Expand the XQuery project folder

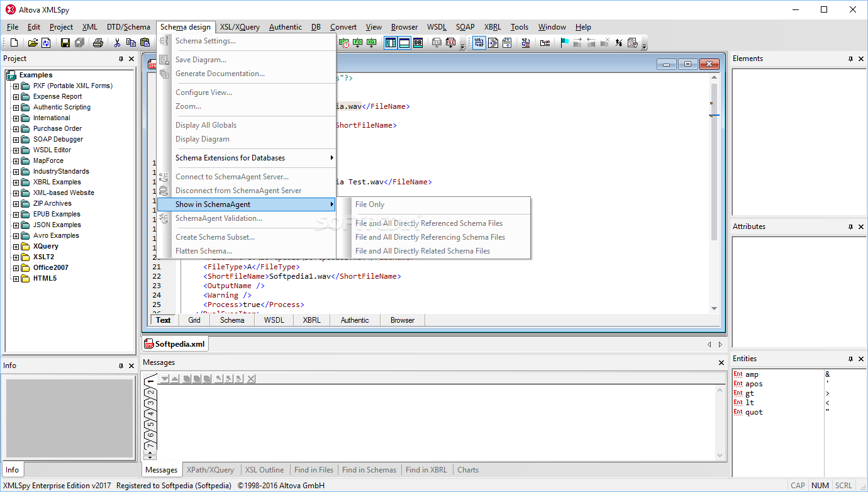[x=16, y=247]
